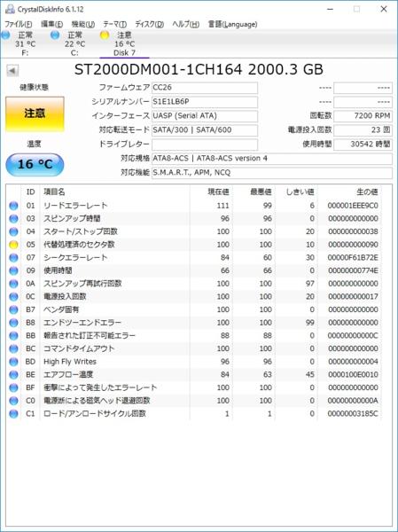Click the empty drive letter field

(x=205, y=145)
